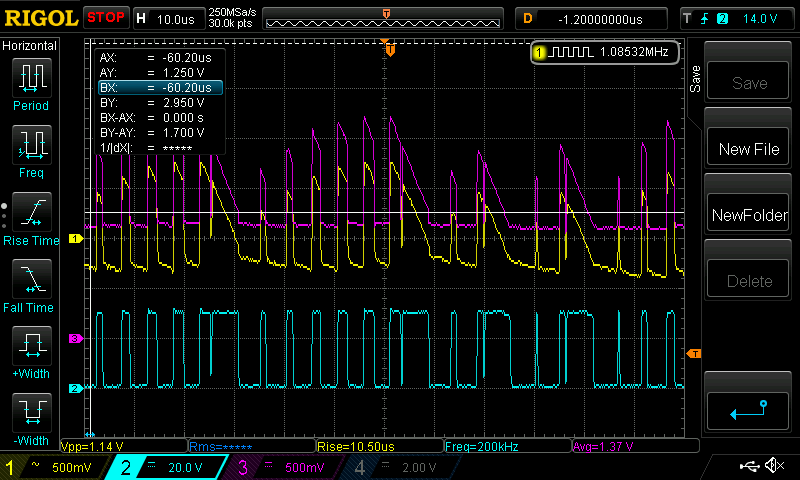
Task: Click the Save menu tab
Action: click(x=695, y=79)
